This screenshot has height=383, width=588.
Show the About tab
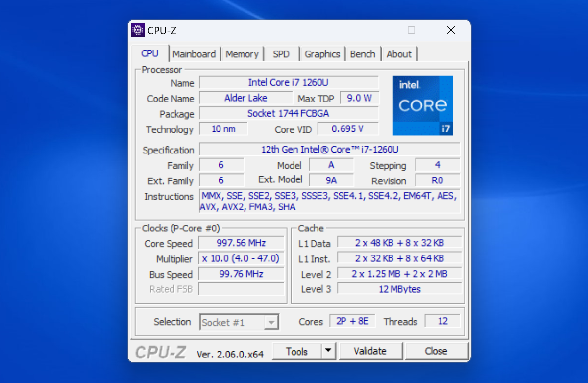pyautogui.click(x=399, y=54)
